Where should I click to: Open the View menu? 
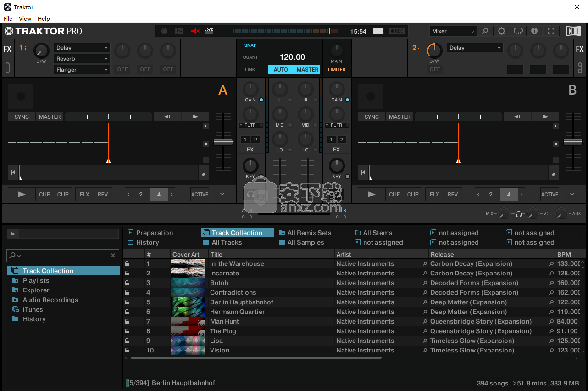pos(25,18)
